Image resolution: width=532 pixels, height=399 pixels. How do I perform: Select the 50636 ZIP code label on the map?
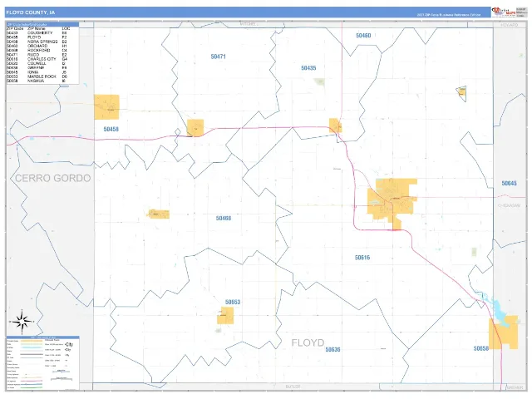[x=332, y=349]
